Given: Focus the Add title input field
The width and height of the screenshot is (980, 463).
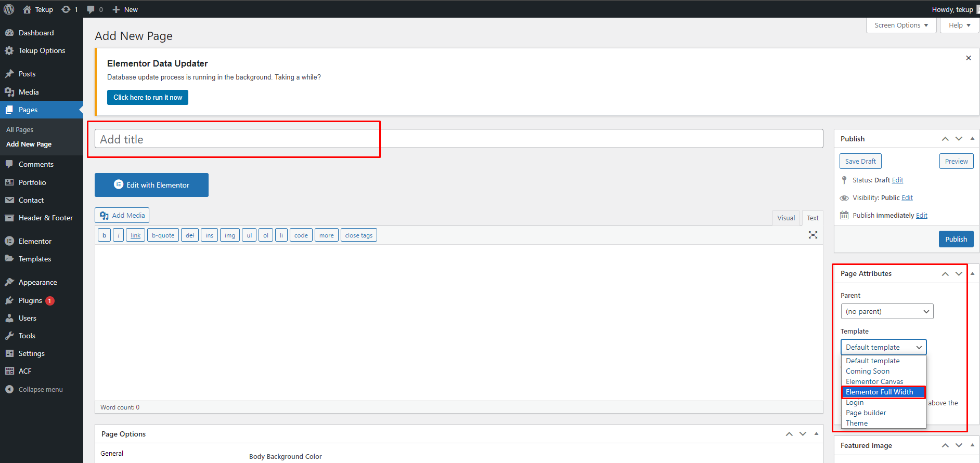Looking at the screenshot, I should point(459,139).
